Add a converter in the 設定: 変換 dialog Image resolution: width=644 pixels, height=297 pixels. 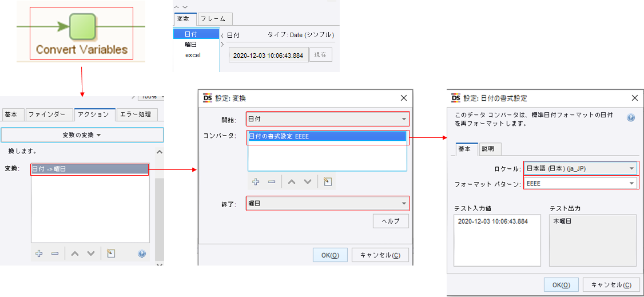coord(256,181)
